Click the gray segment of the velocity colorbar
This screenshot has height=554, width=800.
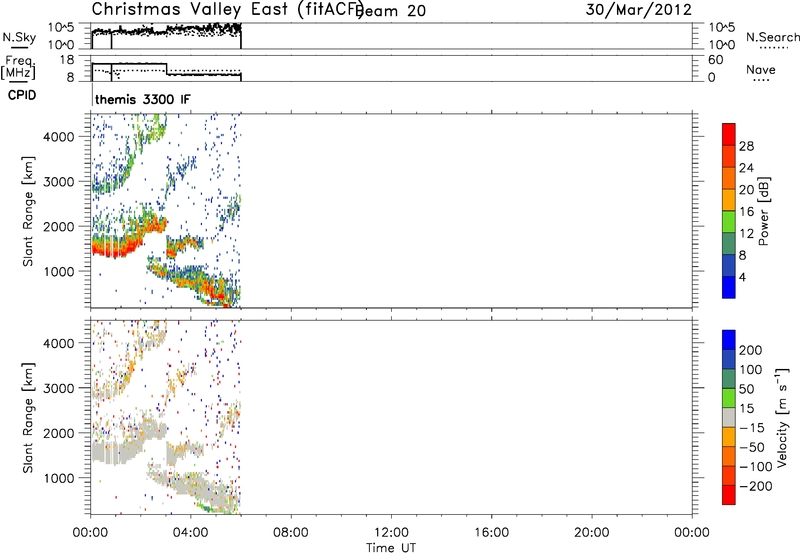click(x=729, y=417)
